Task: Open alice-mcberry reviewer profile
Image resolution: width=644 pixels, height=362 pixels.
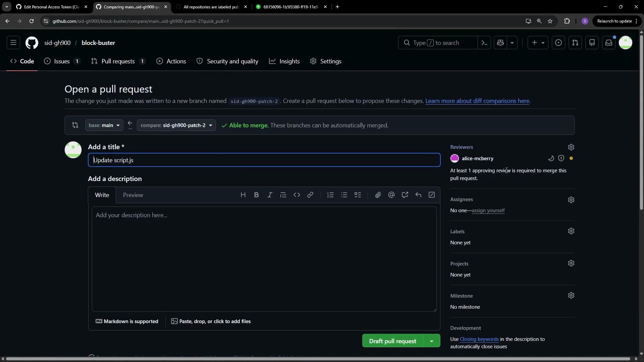Action: tap(478, 159)
